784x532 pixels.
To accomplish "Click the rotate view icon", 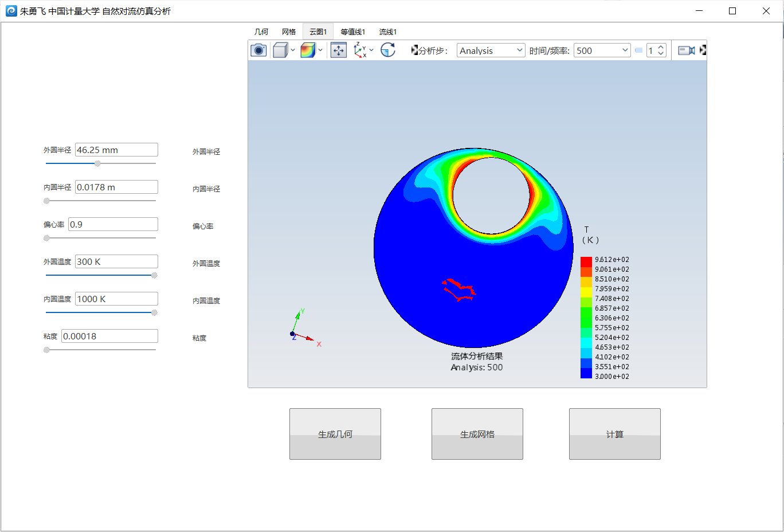I will pyautogui.click(x=388, y=50).
